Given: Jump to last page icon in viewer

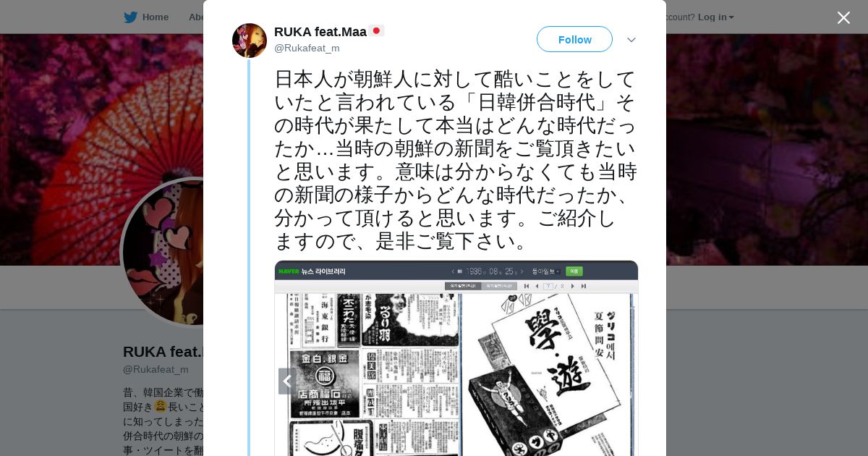Looking at the screenshot, I should (x=583, y=286).
